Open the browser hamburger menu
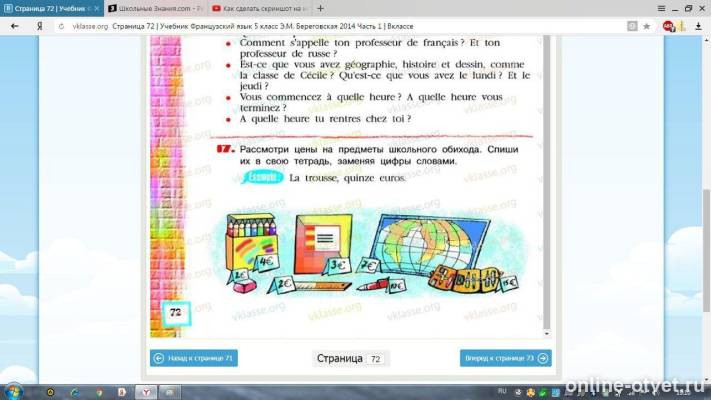 tap(662, 8)
